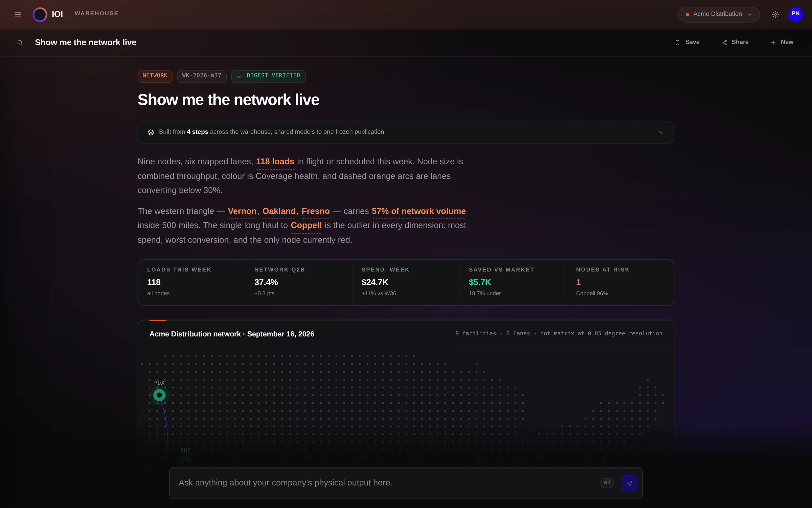The image size is (812, 508).
Task: Click the 18.7% under text
Action: click(x=485, y=293)
